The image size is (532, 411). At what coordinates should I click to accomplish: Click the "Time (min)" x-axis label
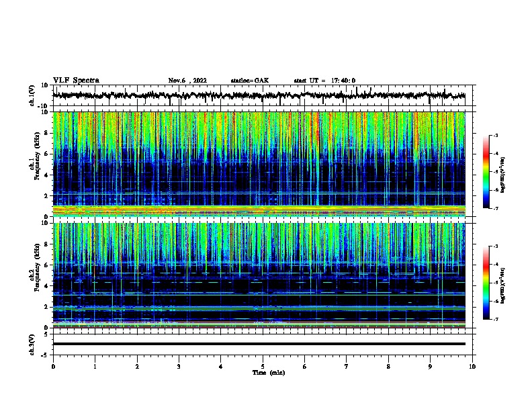(269, 373)
